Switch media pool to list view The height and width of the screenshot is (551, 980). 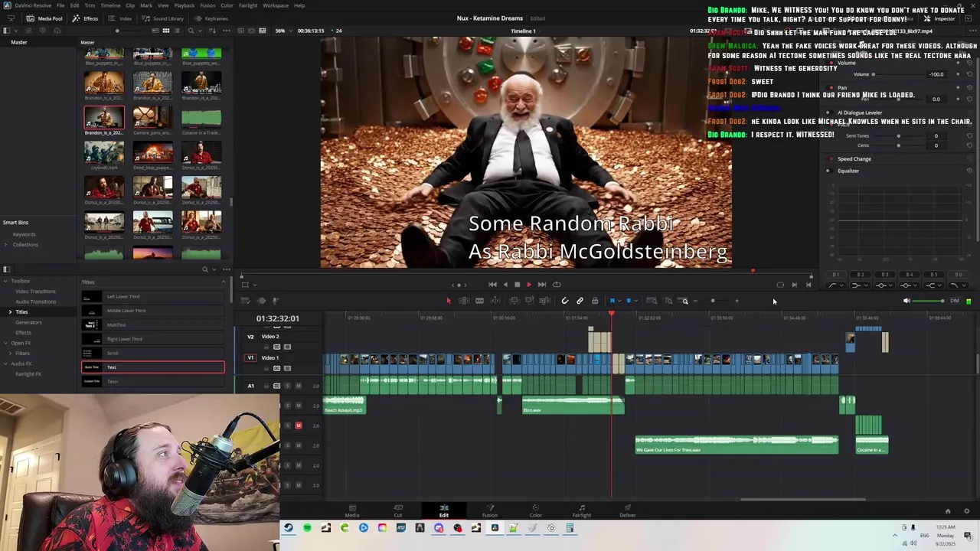[x=178, y=31]
